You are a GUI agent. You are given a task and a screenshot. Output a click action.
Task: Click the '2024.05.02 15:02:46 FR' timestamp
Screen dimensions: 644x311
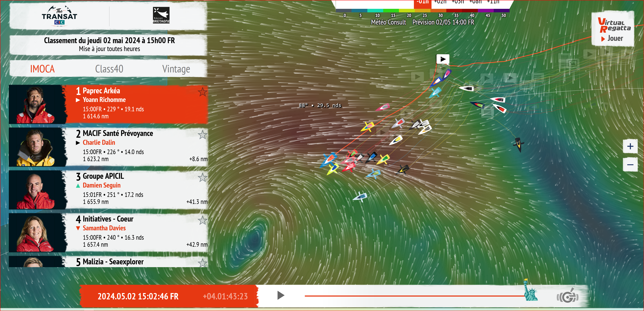click(x=138, y=296)
